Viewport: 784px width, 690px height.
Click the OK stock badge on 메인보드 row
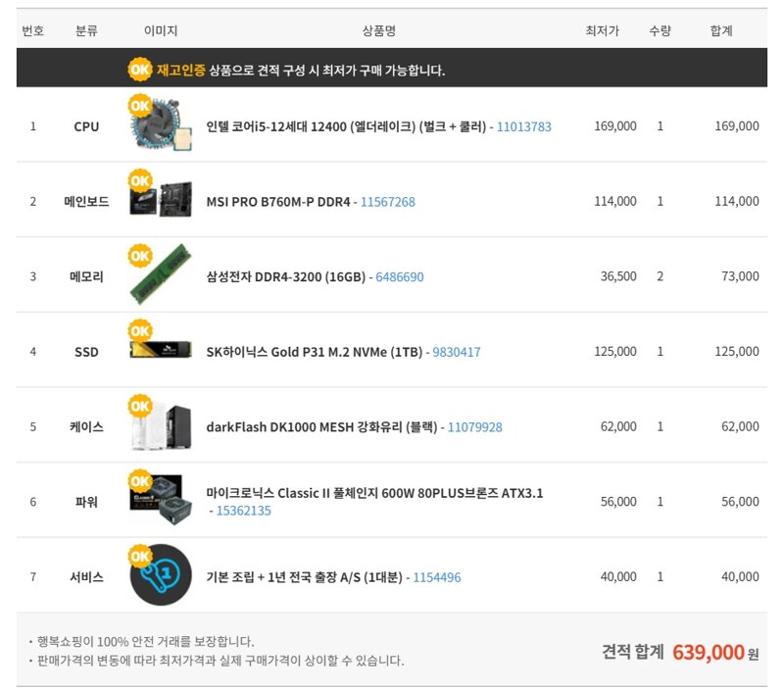click(140, 180)
